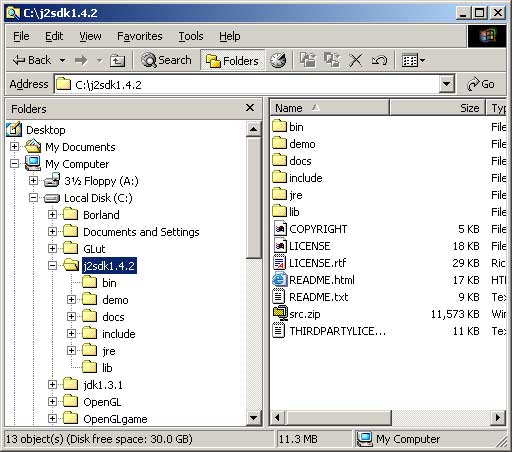
Task: Expand the 3½ Floppy (A:) node
Action: [x=33, y=181]
